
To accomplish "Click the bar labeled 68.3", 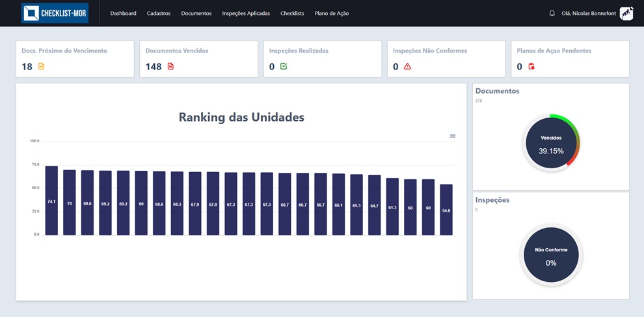I will [177, 203].
